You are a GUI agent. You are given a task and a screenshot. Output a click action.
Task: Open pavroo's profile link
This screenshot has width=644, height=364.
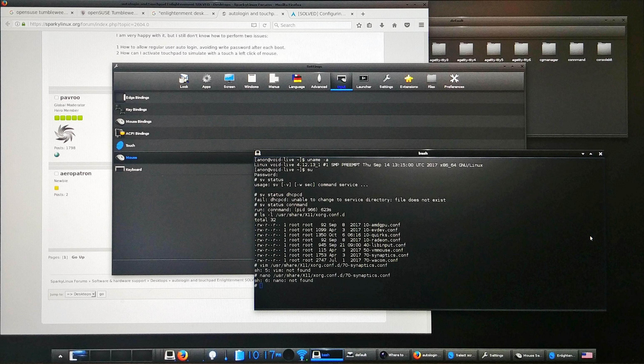pos(70,97)
